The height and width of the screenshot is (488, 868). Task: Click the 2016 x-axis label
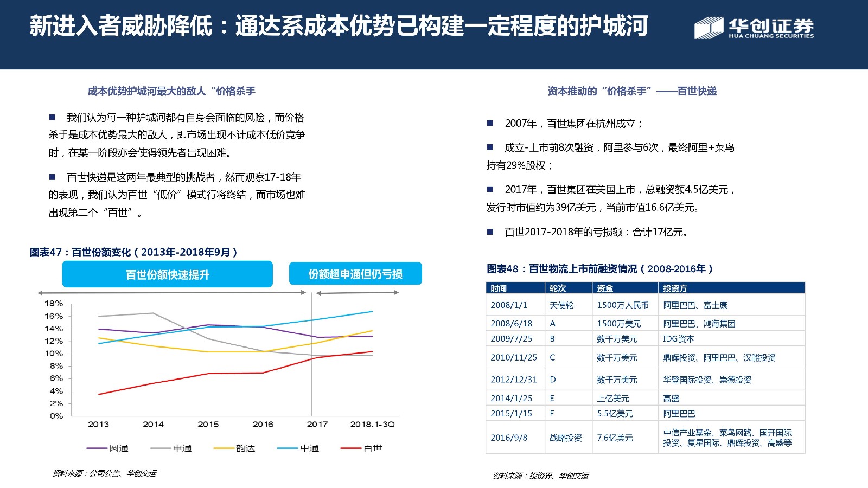click(263, 425)
